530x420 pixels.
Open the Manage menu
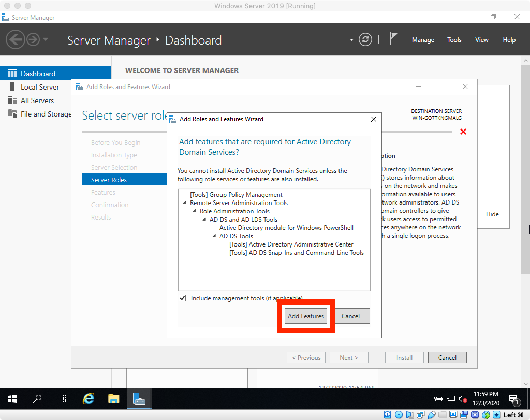point(423,40)
